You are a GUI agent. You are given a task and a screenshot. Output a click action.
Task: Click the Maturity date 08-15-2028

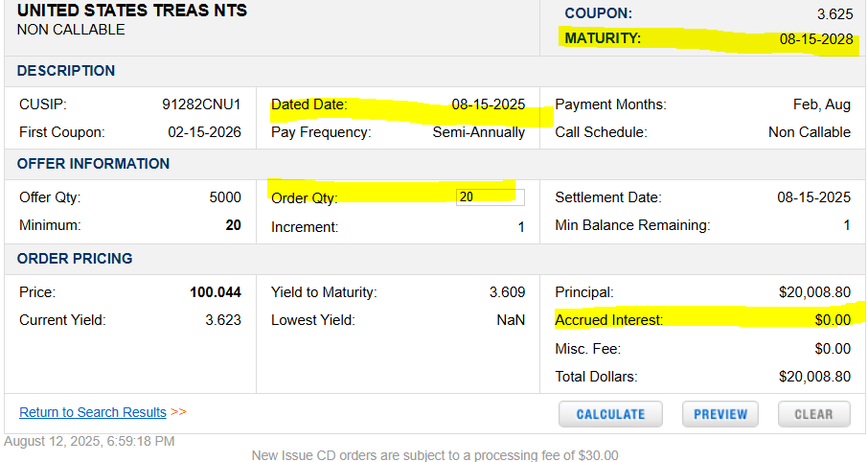(x=814, y=39)
